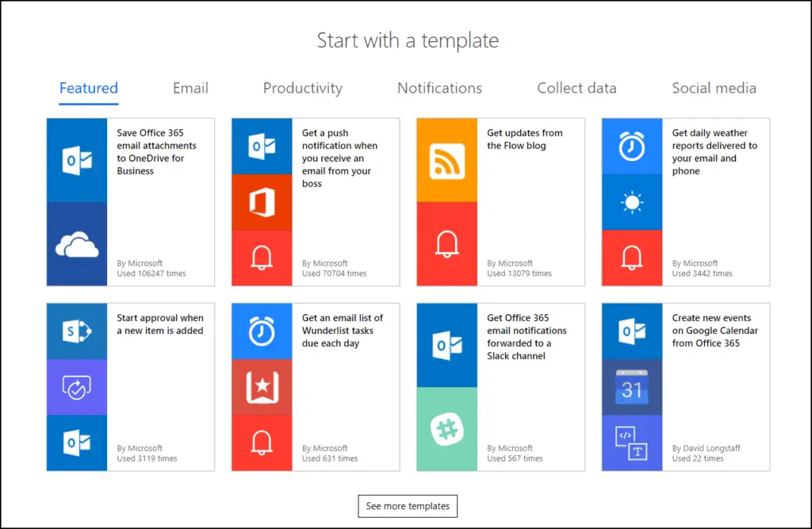Image resolution: width=812 pixels, height=529 pixels.
Task: Click 'Start with a template' heading
Action: [x=408, y=40]
